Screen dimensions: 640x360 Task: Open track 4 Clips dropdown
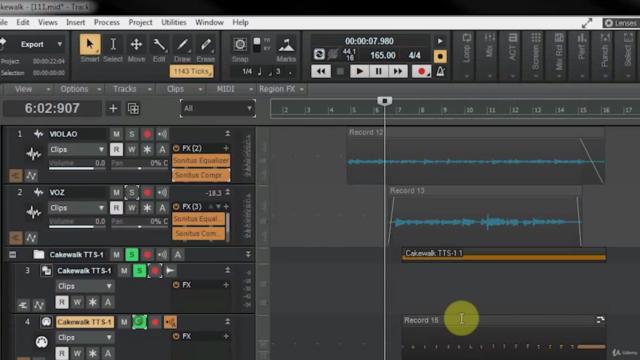click(84, 338)
